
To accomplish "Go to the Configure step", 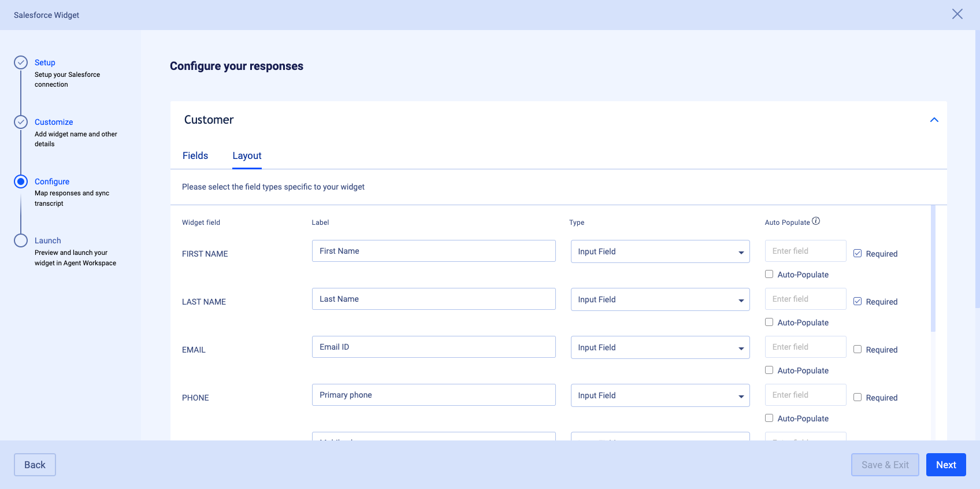I will 52,181.
